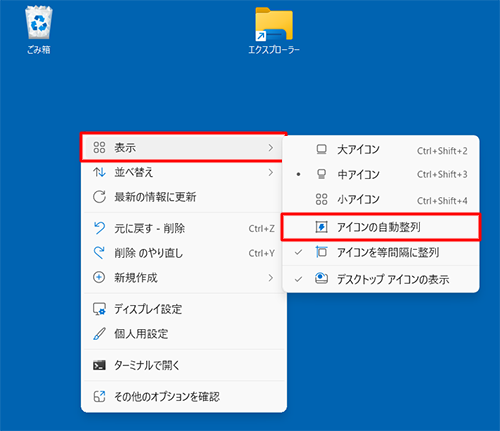Click chevron arrow on 表示 row

pos(271,147)
